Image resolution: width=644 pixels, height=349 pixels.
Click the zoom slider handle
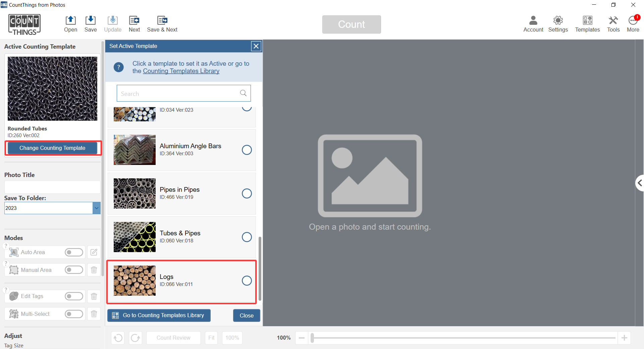[x=312, y=338]
